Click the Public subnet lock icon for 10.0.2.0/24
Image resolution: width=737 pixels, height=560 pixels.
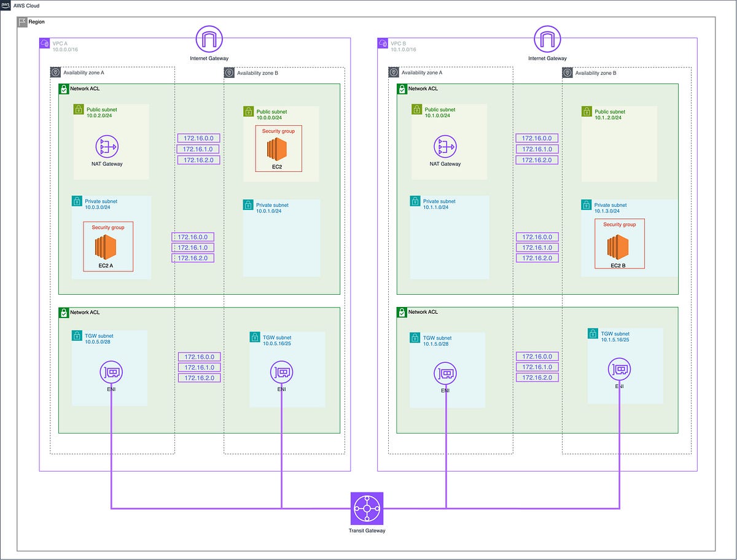(x=79, y=109)
